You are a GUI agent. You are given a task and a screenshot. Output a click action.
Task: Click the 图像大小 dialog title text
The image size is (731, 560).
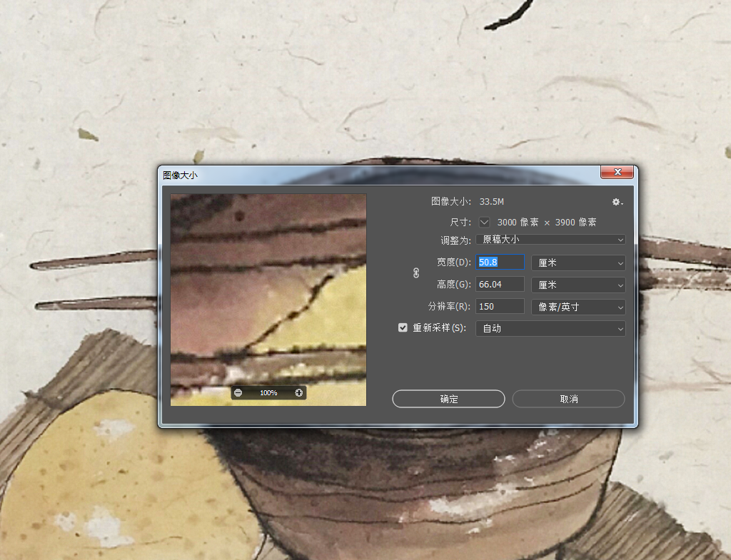point(180,175)
